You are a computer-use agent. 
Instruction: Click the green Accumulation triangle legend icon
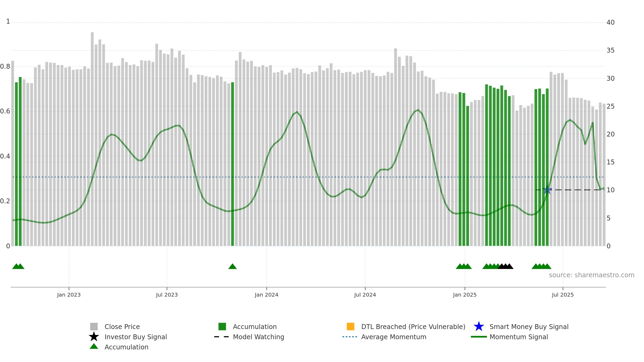coord(94,346)
